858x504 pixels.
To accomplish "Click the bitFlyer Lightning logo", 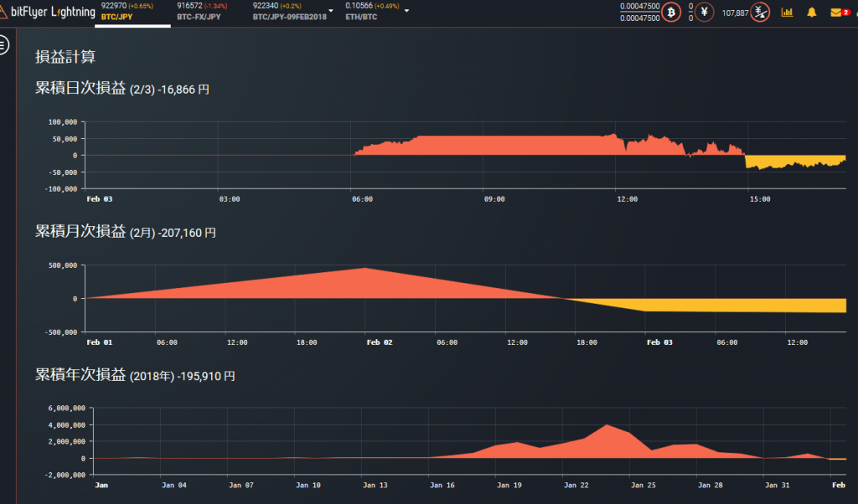I will (x=48, y=13).
